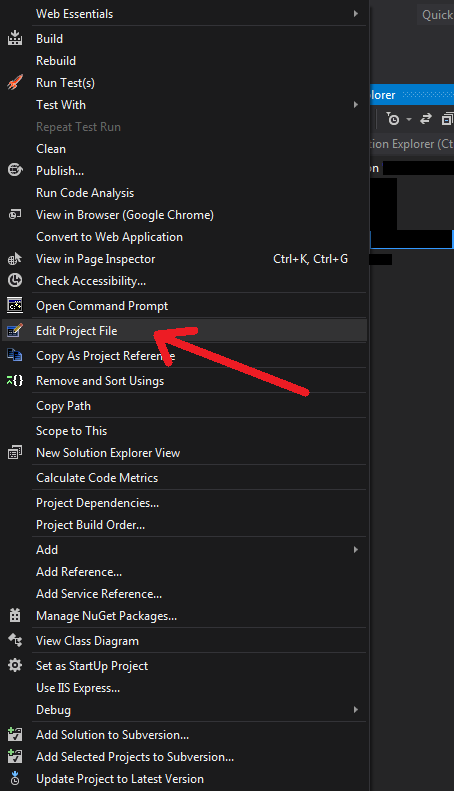Click the command prompt icon
This screenshot has width=454, height=791.
pos(15,305)
